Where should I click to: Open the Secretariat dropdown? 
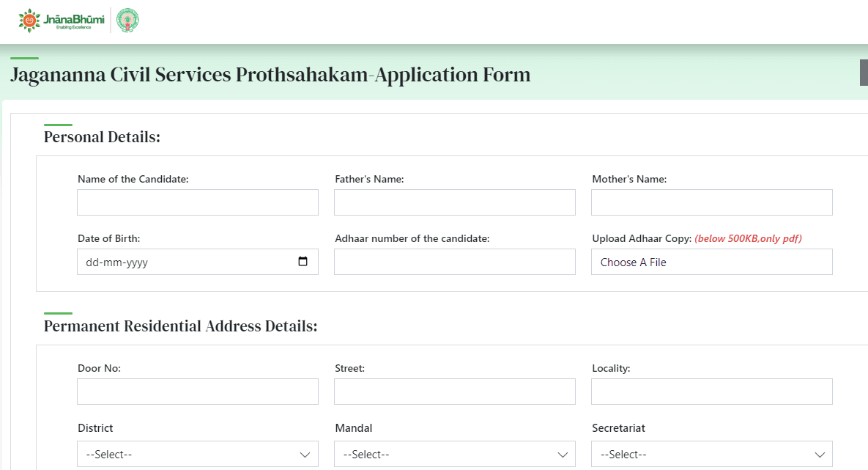[711, 454]
